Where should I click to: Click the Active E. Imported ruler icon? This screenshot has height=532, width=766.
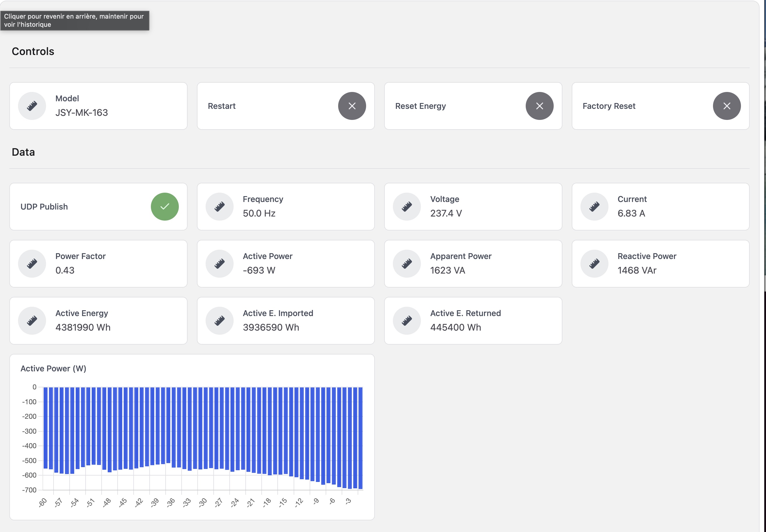pos(219,321)
